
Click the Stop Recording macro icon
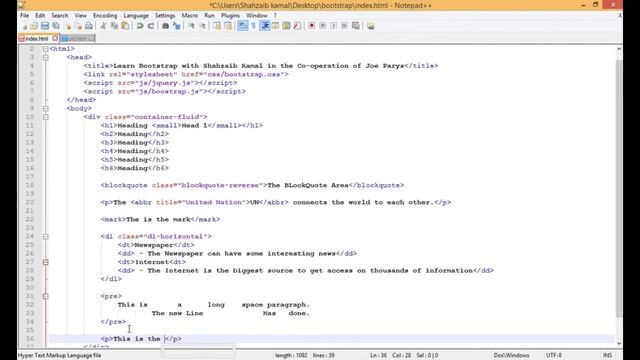click(x=323, y=26)
